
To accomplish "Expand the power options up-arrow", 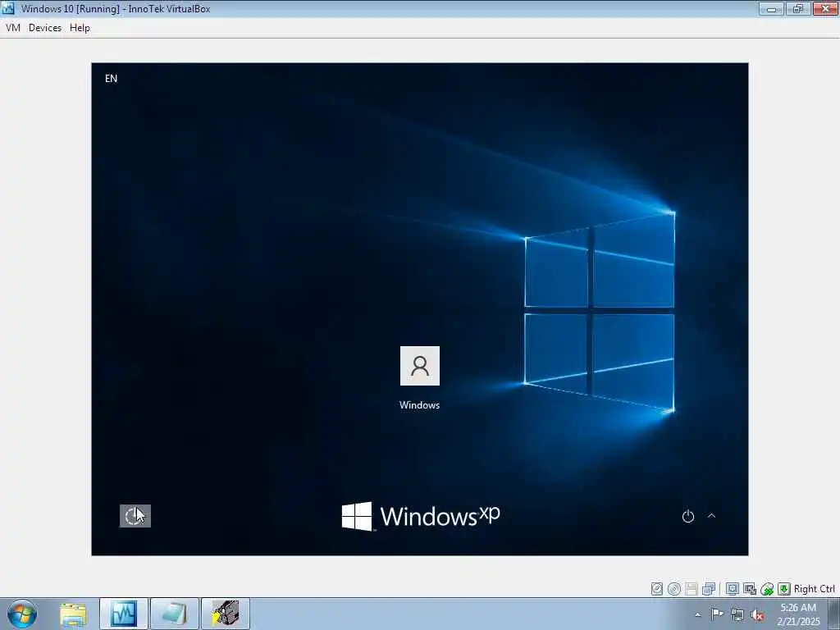I will click(711, 516).
